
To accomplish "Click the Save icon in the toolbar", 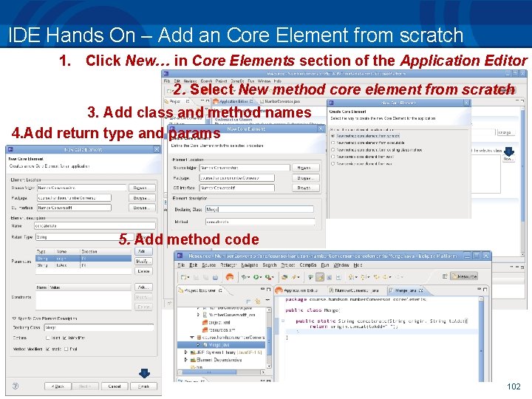I will coord(196,277).
